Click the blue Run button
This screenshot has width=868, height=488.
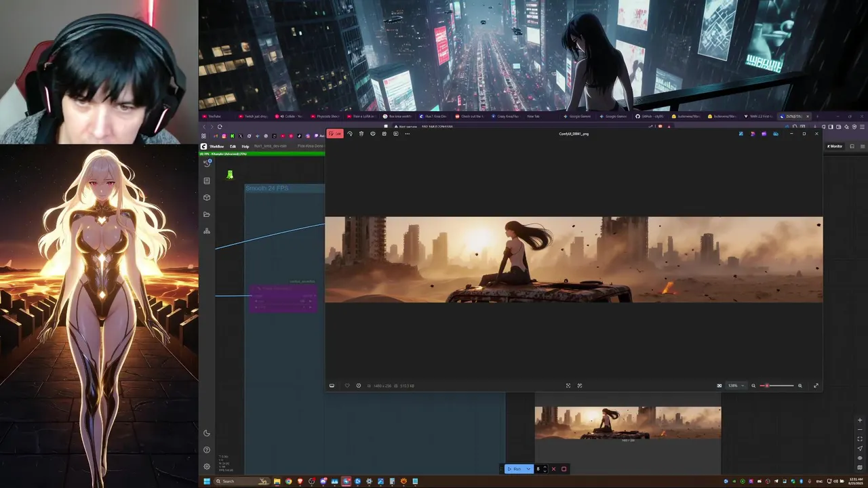pos(515,469)
